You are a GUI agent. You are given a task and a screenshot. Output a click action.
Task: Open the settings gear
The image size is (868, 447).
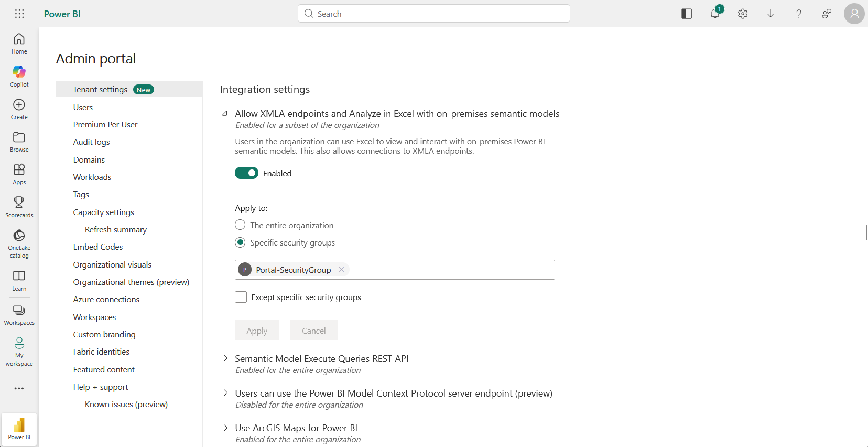pos(743,14)
